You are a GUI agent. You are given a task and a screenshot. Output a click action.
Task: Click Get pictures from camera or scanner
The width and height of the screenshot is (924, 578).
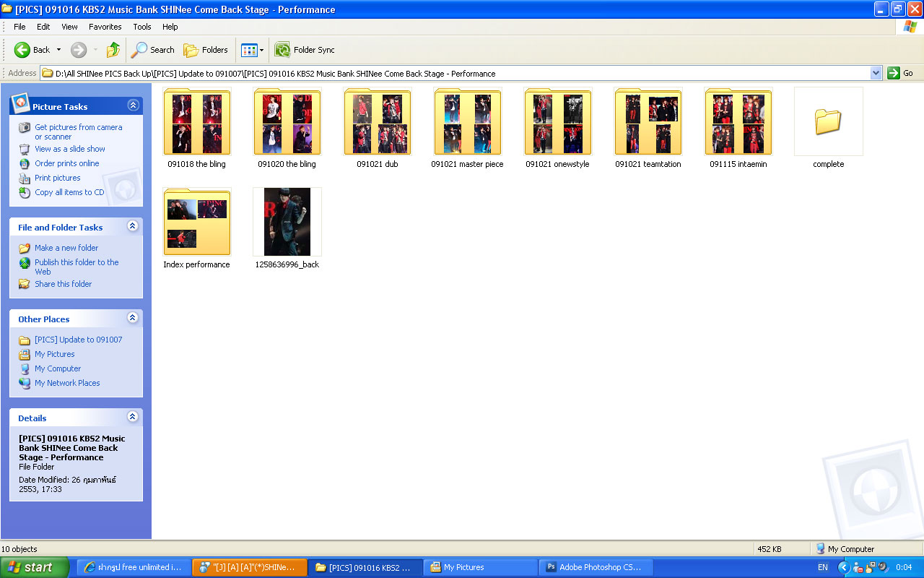(78, 131)
